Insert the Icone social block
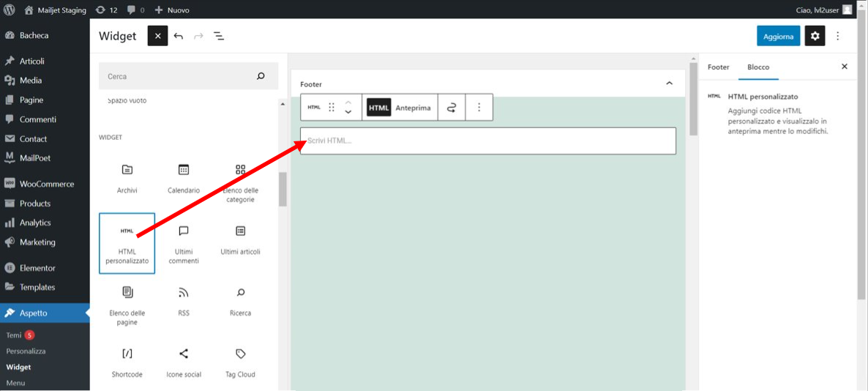 point(183,362)
